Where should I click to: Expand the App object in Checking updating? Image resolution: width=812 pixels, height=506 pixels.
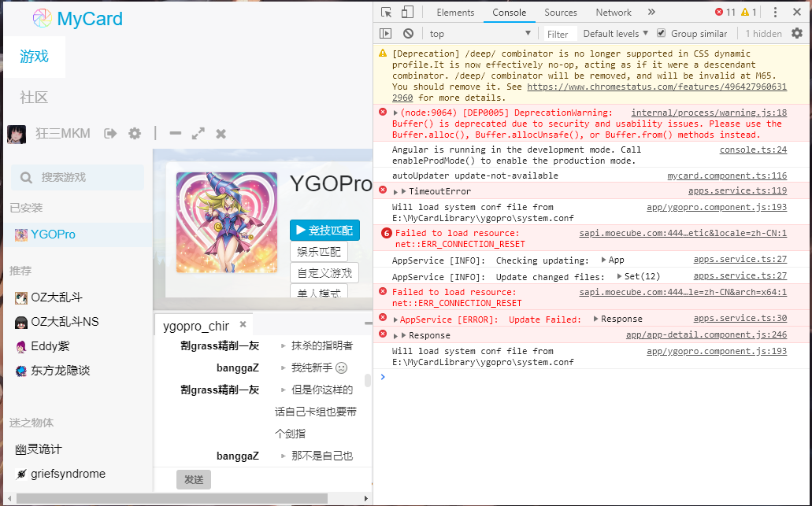coord(604,260)
